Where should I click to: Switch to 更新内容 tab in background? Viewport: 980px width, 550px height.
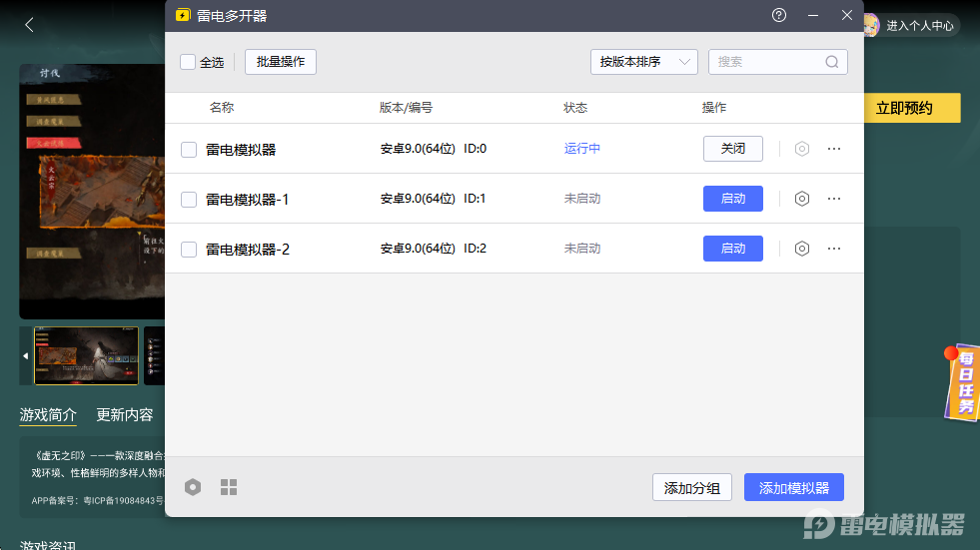pos(125,415)
